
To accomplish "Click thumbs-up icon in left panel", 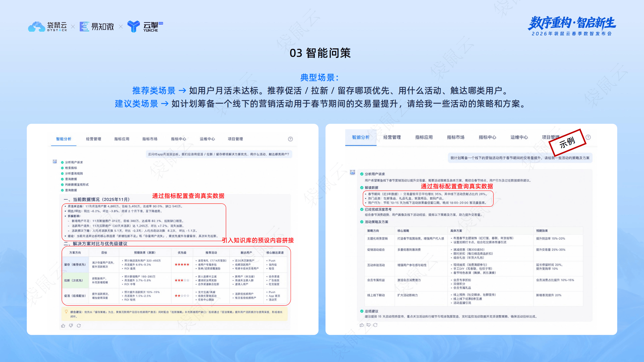I will click(x=63, y=326).
